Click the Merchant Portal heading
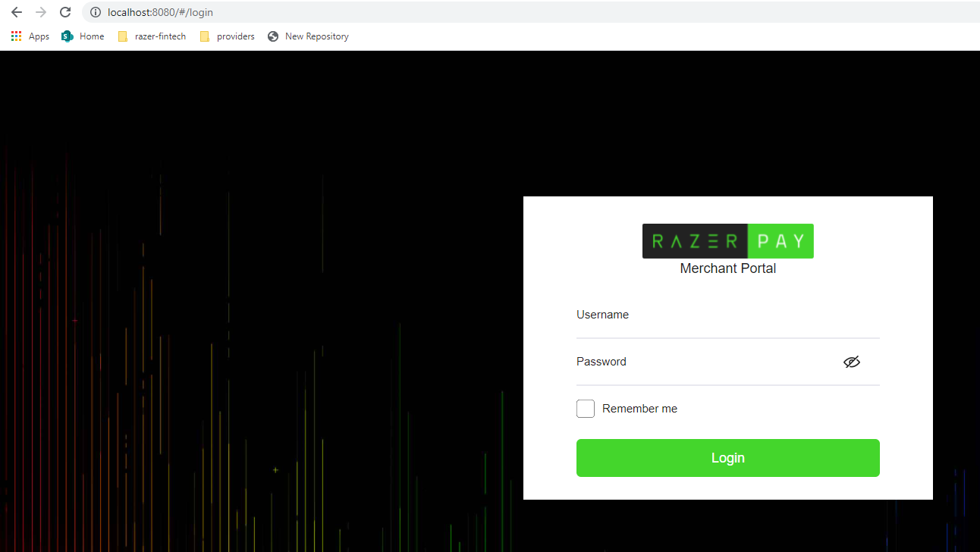 (x=727, y=268)
